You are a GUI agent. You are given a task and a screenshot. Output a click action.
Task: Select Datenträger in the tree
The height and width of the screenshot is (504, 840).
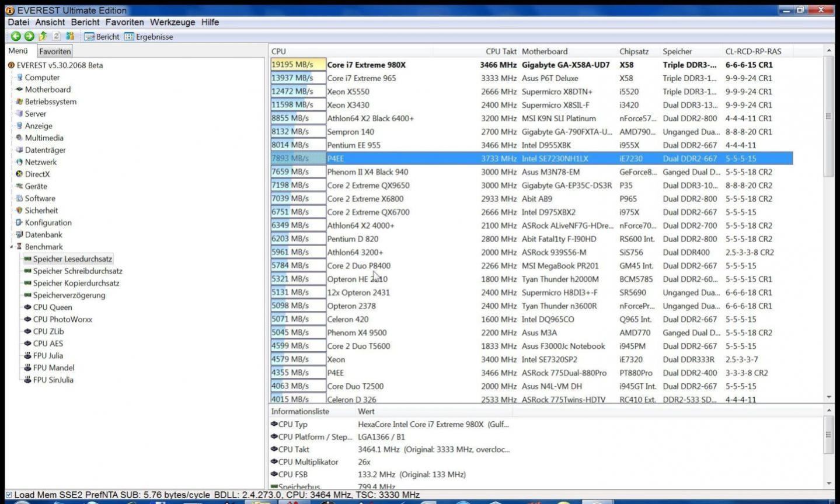(x=41, y=150)
